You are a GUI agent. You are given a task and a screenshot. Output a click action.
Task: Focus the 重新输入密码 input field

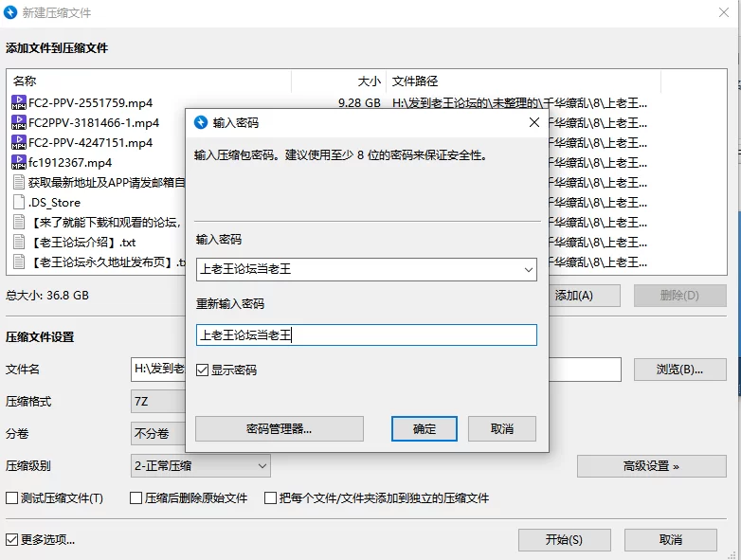point(367,335)
